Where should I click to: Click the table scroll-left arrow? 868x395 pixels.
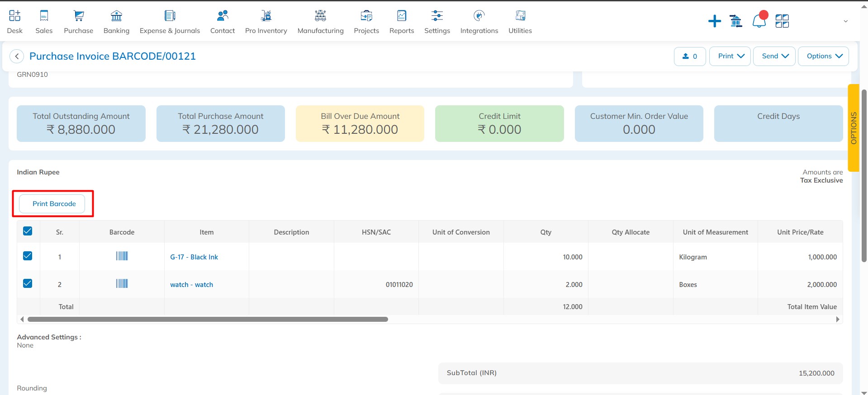(x=22, y=320)
